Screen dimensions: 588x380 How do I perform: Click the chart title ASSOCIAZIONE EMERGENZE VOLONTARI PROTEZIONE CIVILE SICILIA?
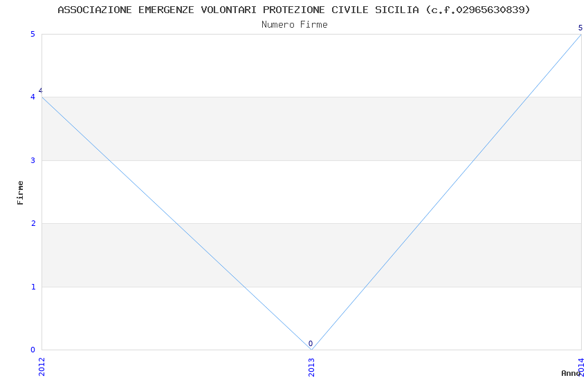294,10
